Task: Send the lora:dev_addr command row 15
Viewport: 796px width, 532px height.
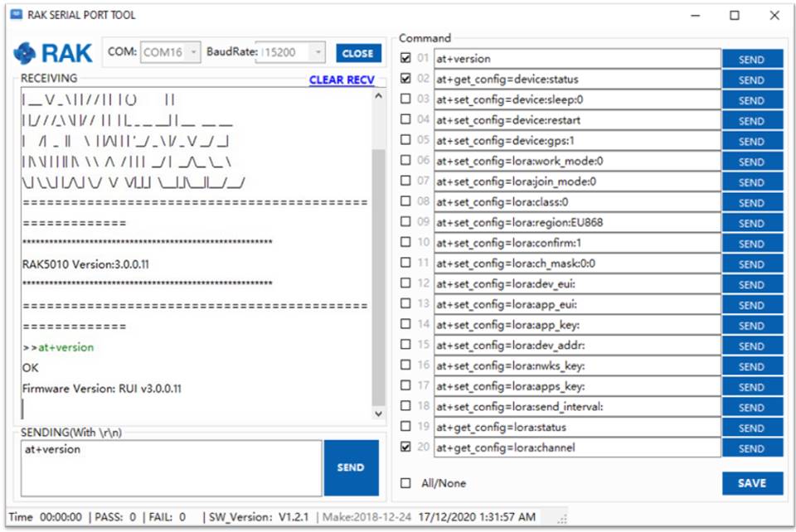Action: (x=752, y=346)
